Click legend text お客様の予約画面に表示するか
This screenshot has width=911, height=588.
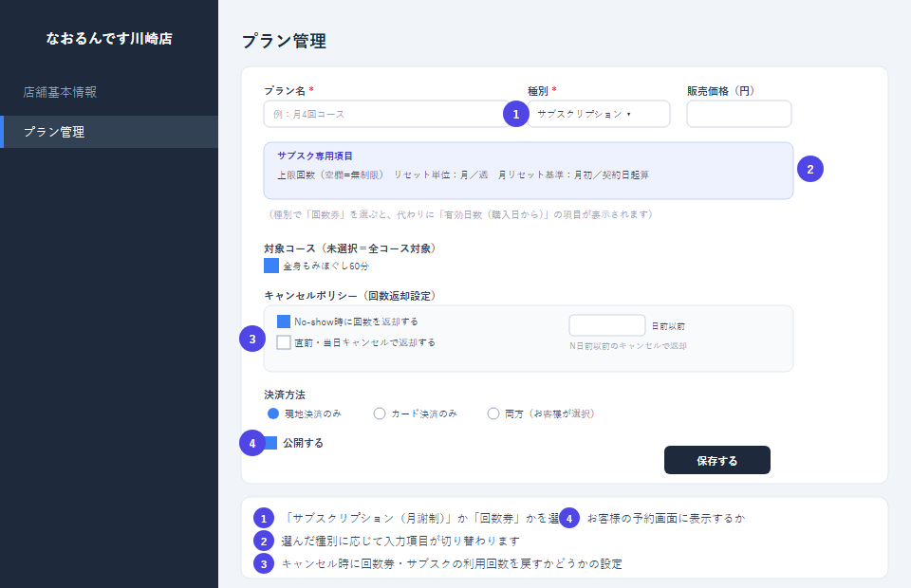tap(666, 519)
